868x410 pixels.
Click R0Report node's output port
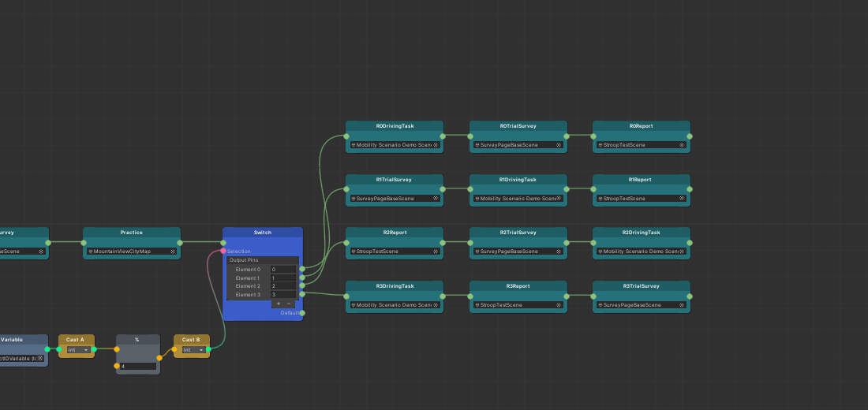pyautogui.click(x=689, y=136)
